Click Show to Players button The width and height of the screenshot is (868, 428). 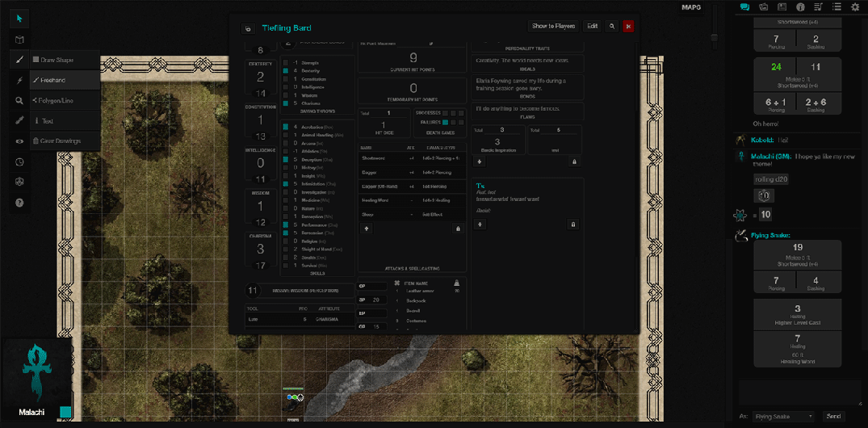click(554, 26)
